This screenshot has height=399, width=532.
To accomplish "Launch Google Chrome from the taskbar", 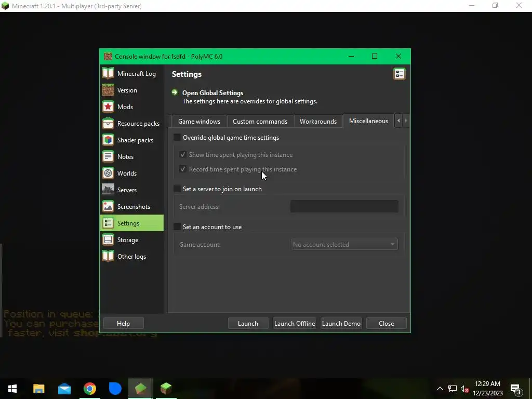I will point(89,389).
